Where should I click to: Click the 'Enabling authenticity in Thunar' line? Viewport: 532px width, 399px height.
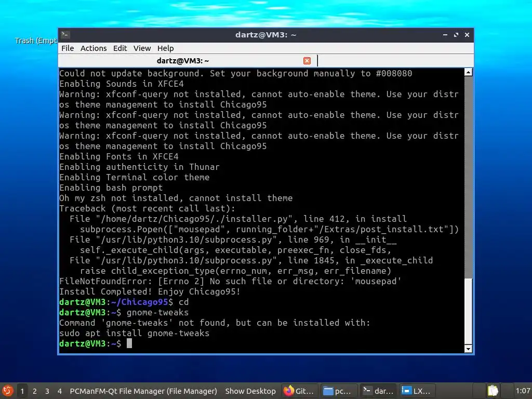coord(139,167)
